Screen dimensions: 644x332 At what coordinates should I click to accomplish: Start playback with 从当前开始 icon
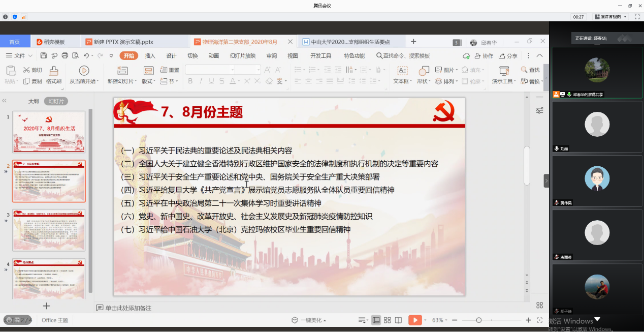coord(83,70)
